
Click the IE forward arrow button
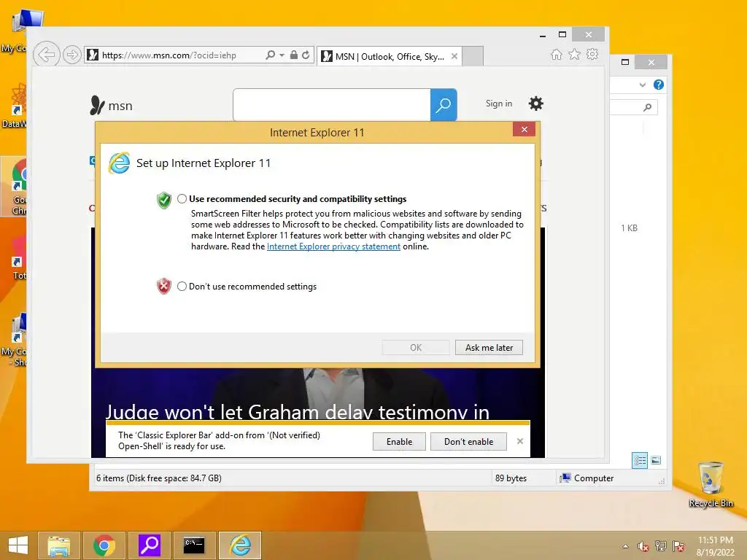[71, 55]
